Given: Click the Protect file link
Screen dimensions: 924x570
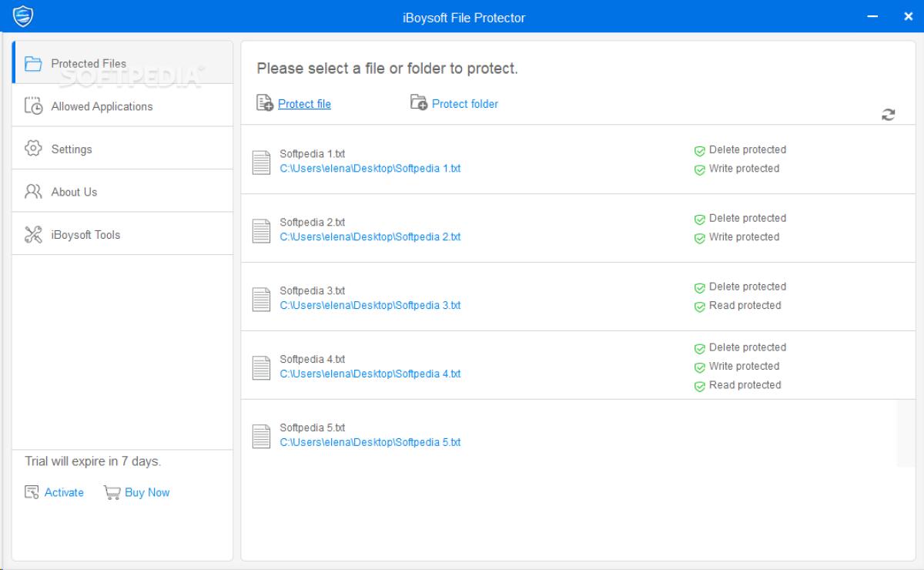Looking at the screenshot, I should (x=303, y=103).
